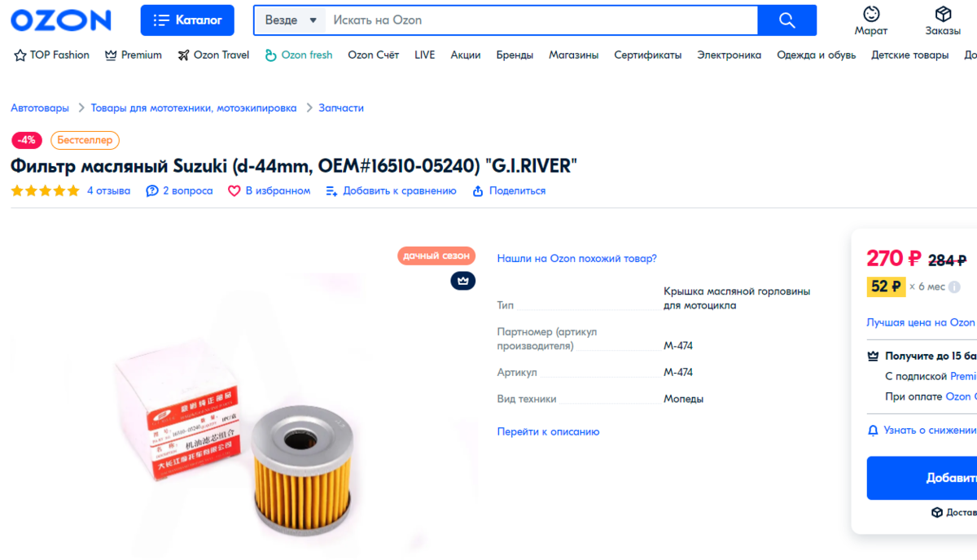The image size is (977, 560).
Task: Click the Premium crown badge on photo
Action: pyautogui.click(x=463, y=281)
